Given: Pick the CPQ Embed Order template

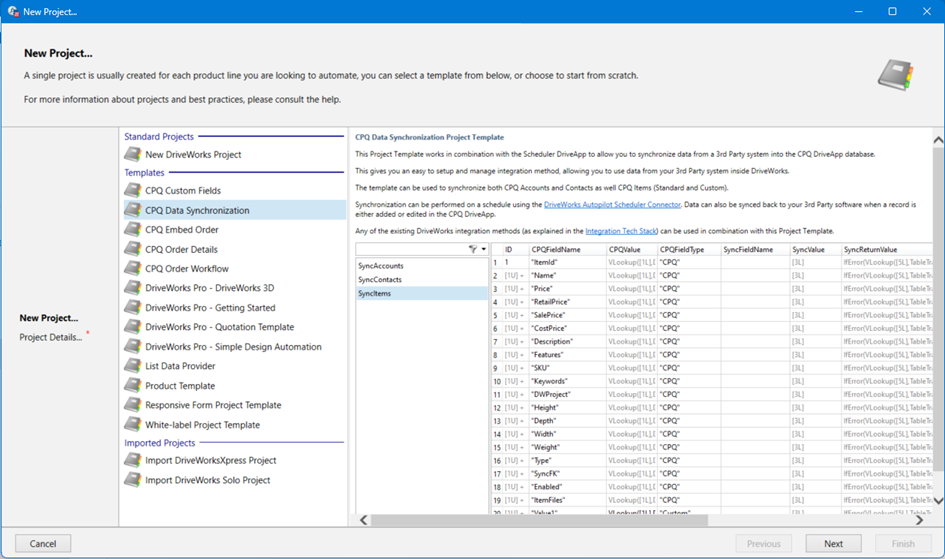Looking at the screenshot, I should [x=181, y=230].
